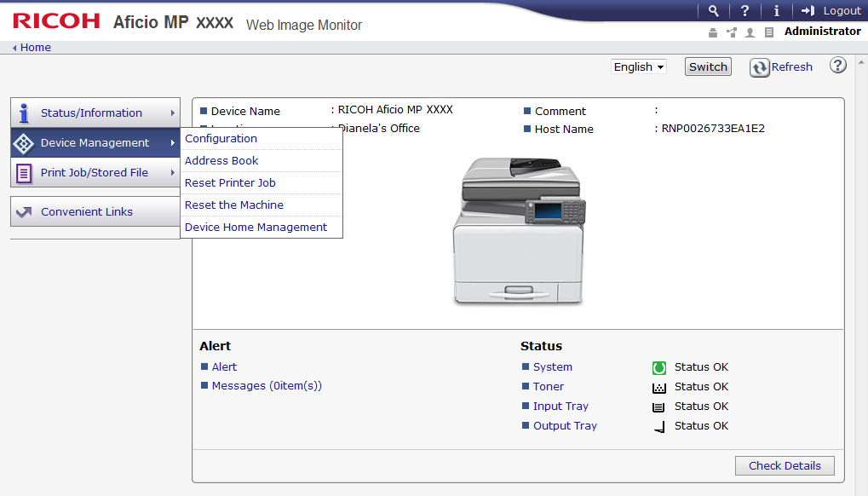The height and width of the screenshot is (496, 868).
Task: Click the green System status icon
Action: 658,367
